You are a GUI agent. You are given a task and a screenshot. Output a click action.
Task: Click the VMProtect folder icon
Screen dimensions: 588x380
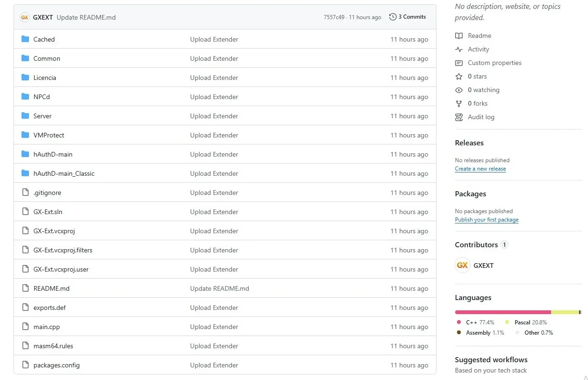coord(25,135)
